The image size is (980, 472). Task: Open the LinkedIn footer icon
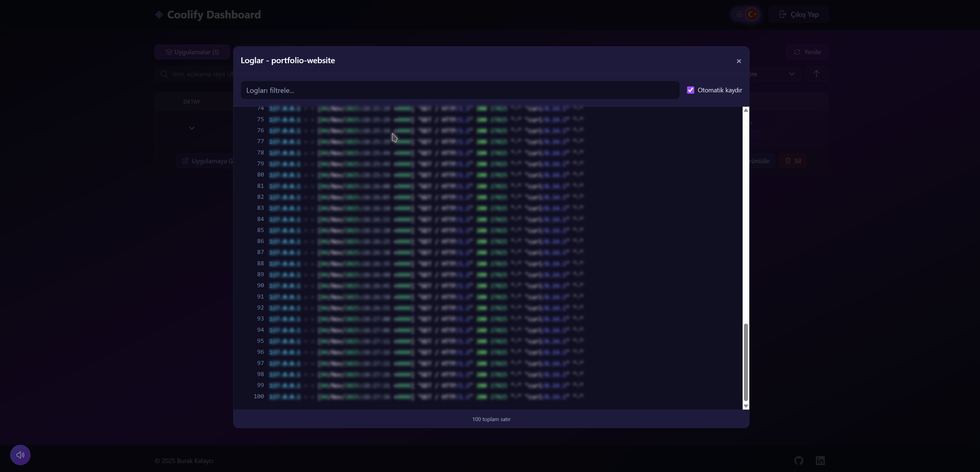pyautogui.click(x=820, y=460)
